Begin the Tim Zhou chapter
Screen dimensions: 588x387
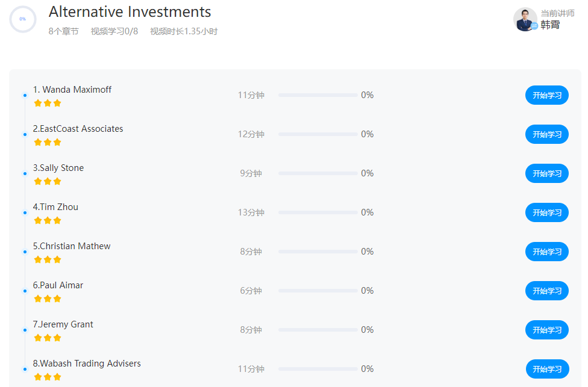pos(546,212)
